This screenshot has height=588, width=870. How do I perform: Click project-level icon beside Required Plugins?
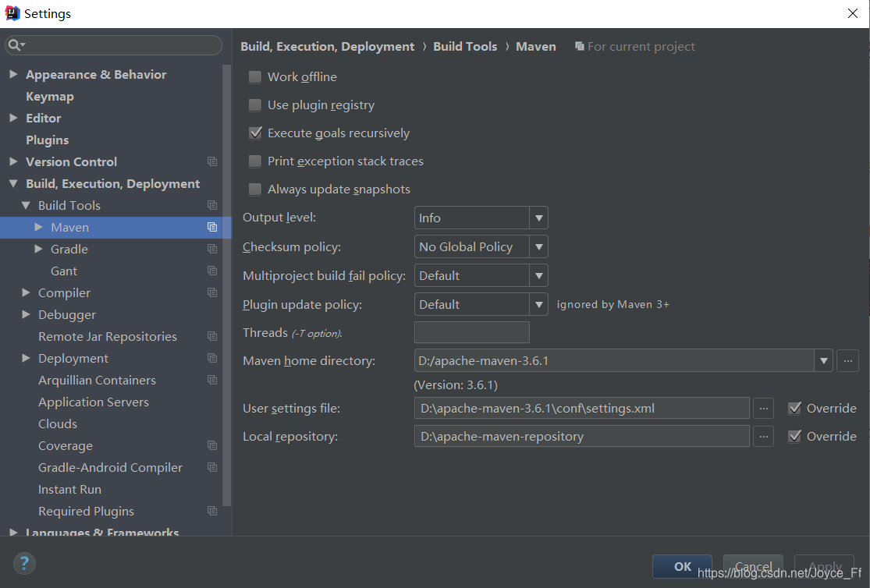tap(212, 511)
